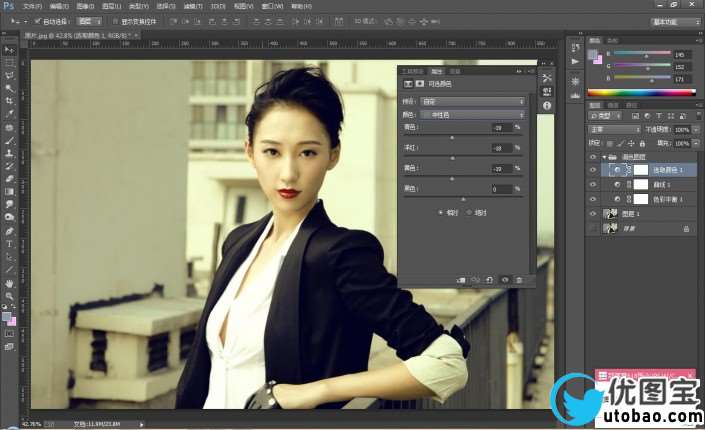705x430 pixels.
Task: Select the Move tool in the toolbox
Action: [x=9, y=49]
